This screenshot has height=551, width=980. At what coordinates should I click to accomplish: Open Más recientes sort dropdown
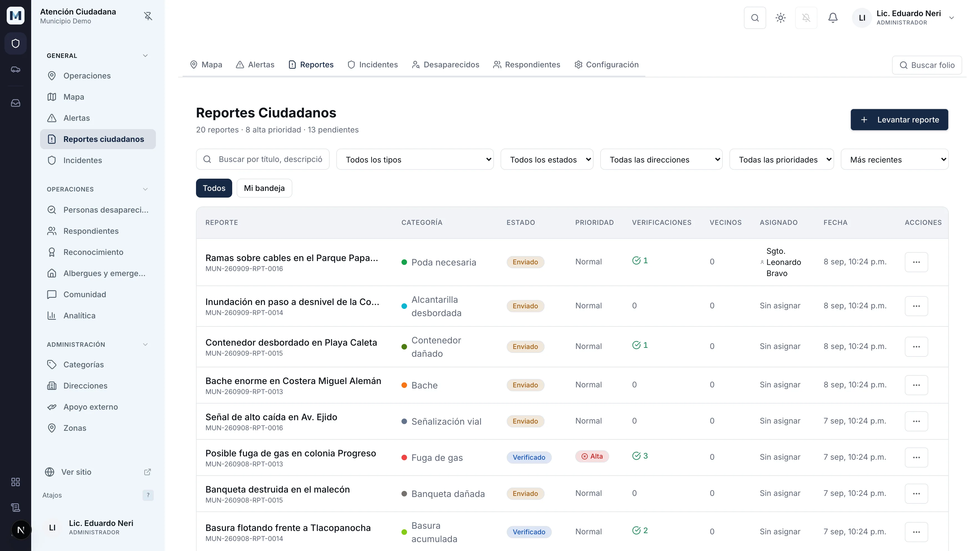895,159
